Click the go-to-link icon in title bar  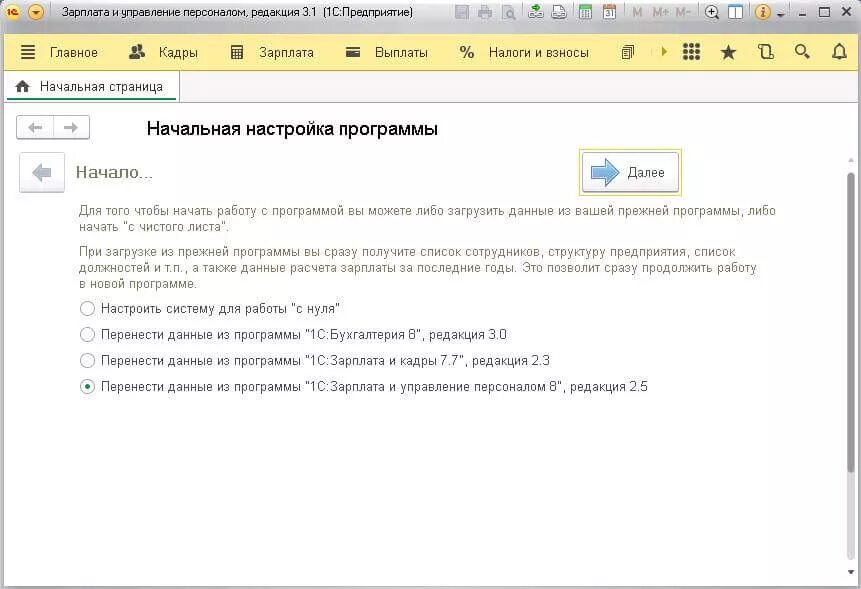(x=559, y=12)
